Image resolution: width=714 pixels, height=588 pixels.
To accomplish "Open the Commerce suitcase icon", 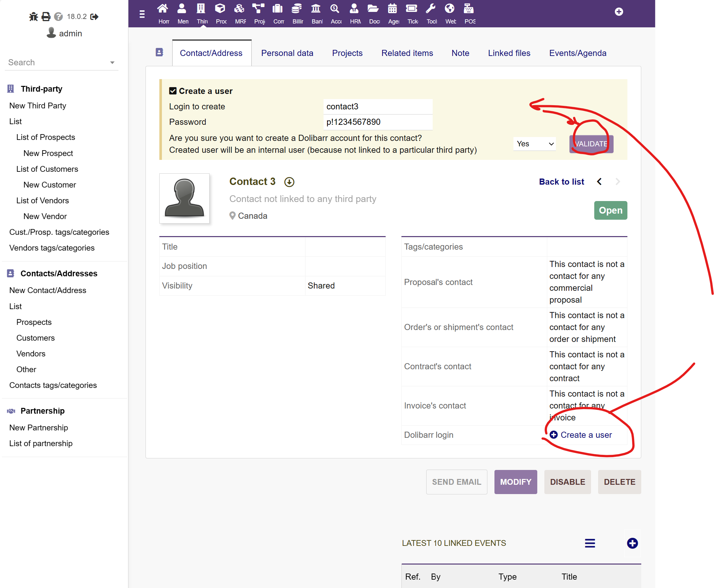I will pyautogui.click(x=278, y=8).
